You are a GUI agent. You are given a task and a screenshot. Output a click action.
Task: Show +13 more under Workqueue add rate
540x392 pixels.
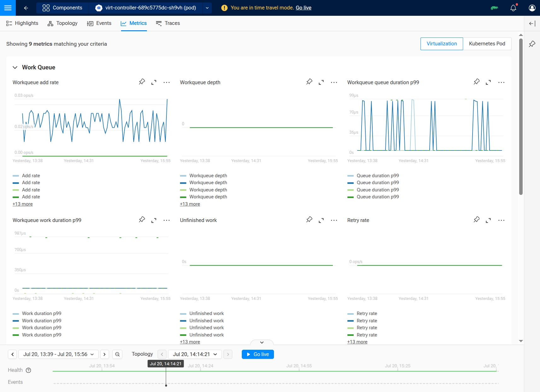[23, 204]
